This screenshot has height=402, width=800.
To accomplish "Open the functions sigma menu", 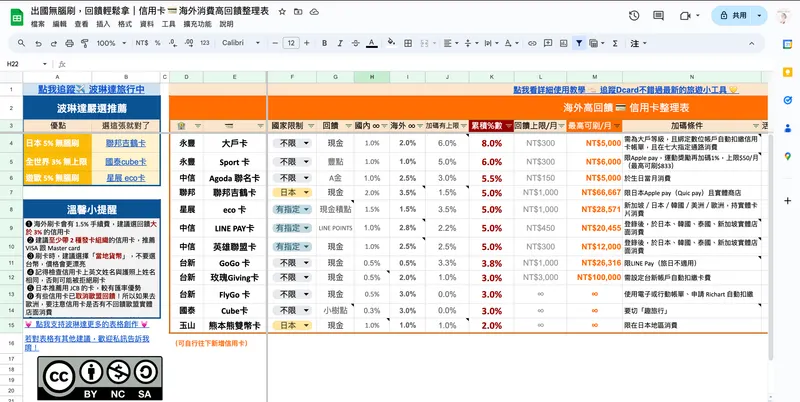I will [x=615, y=43].
